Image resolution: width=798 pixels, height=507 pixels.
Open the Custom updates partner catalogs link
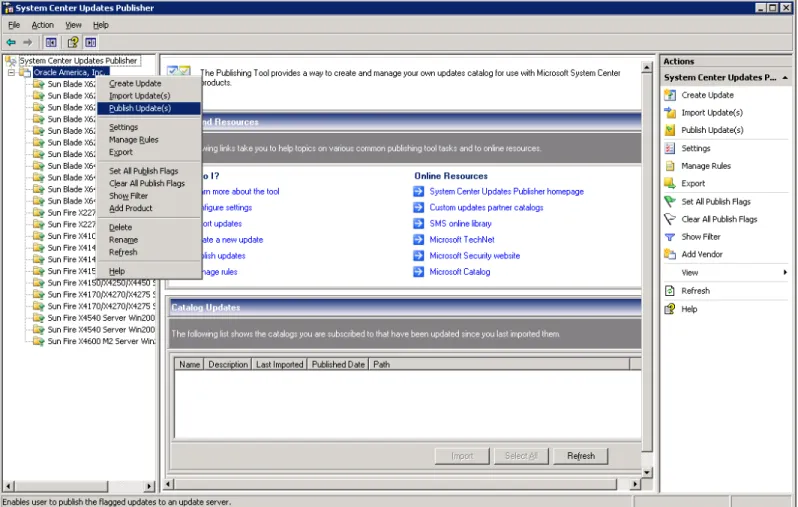[x=486, y=208]
